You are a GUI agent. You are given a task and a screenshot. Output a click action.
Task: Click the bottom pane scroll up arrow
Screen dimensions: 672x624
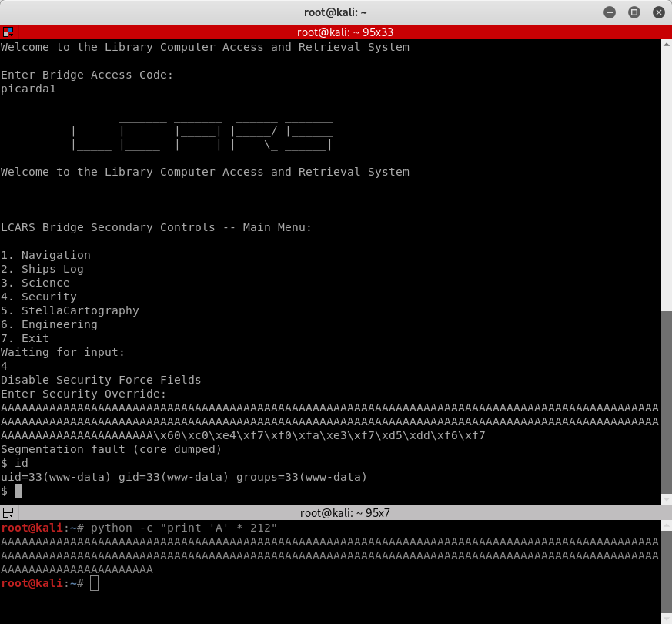[667, 525]
